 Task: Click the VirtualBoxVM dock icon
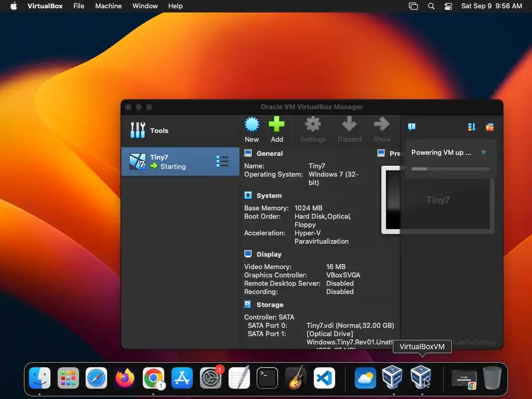tap(421, 377)
